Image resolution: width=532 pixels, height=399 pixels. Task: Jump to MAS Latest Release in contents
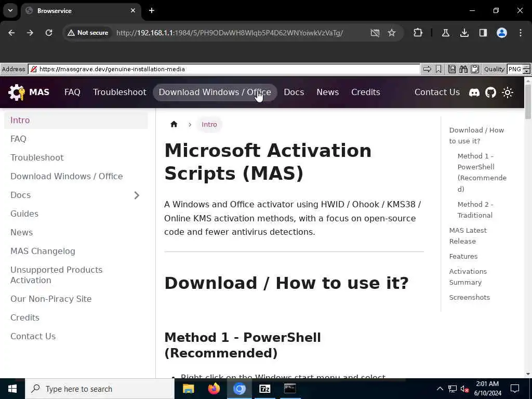468,236
